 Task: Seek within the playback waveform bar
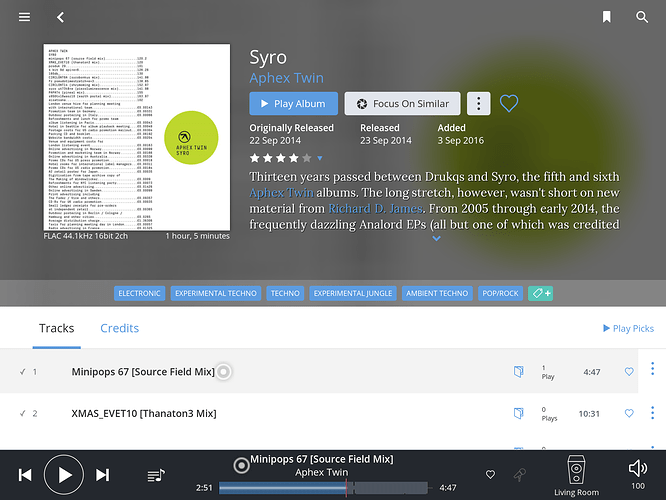click(x=323, y=488)
